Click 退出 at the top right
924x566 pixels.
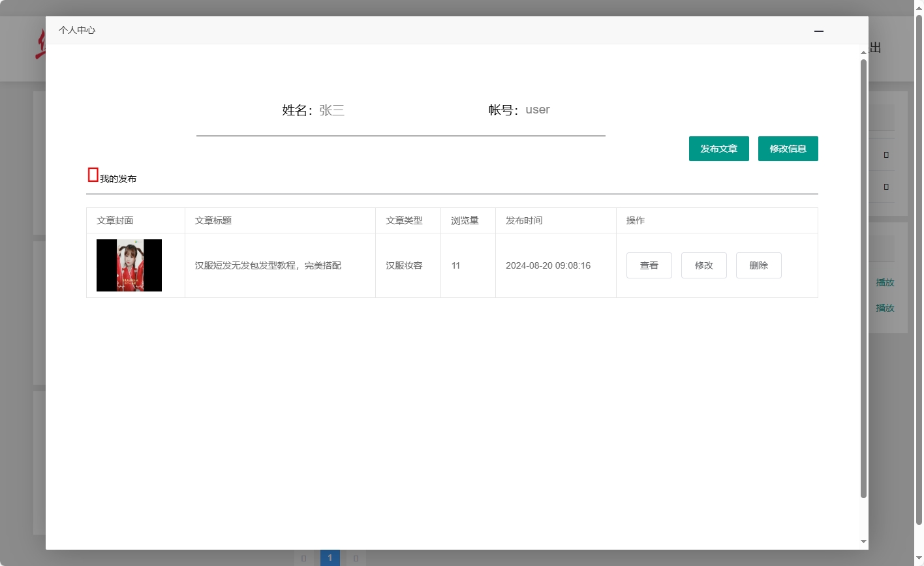(874, 48)
